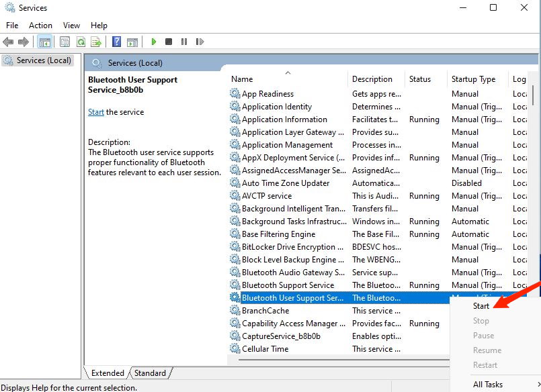Click the Forward arrow in the toolbar
This screenshot has height=392, width=541.
coord(24,42)
